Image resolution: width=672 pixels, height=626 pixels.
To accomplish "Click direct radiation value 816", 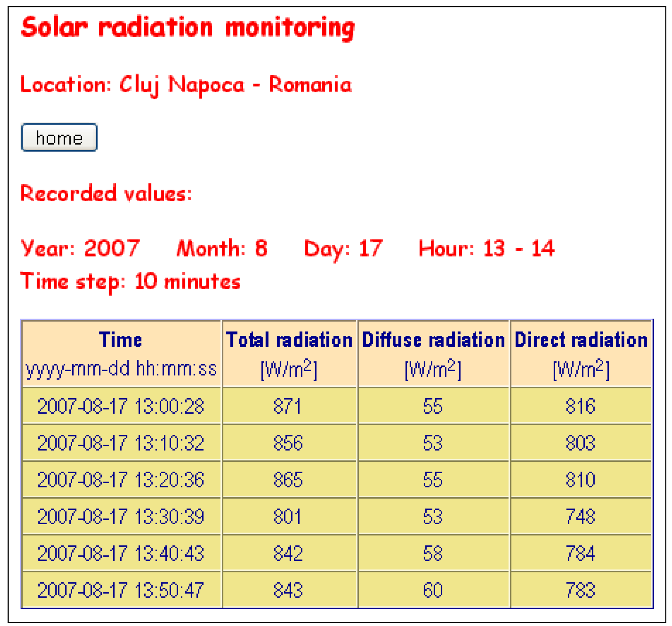I will coord(580,406).
